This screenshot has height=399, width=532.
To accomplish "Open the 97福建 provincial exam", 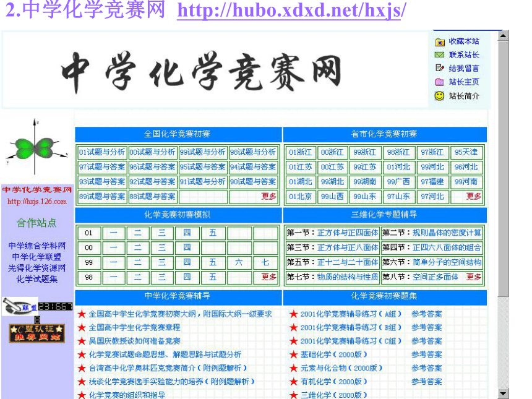I will pyautogui.click(x=432, y=182).
